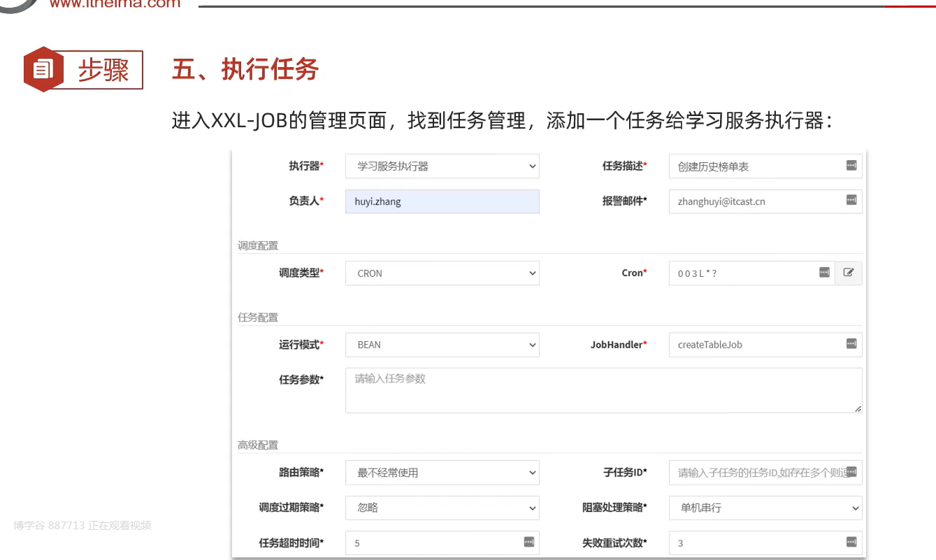Click the icon inside the 任务超时时间 field
Image resolution: width=936 pixels, height=560 pixels.
(x=528, y=542)
